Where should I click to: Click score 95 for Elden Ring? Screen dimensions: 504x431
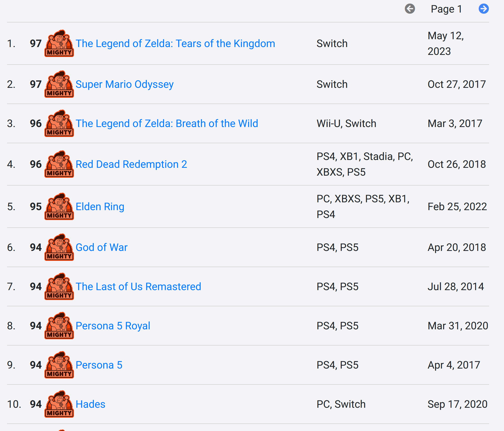(x=36, y=206)
